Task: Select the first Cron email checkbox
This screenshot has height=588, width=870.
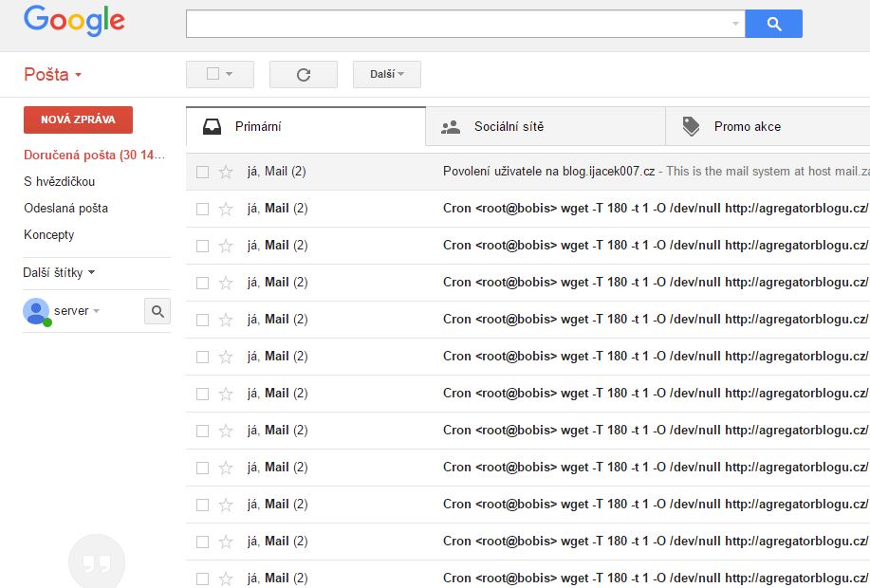Action: point(202,209)
